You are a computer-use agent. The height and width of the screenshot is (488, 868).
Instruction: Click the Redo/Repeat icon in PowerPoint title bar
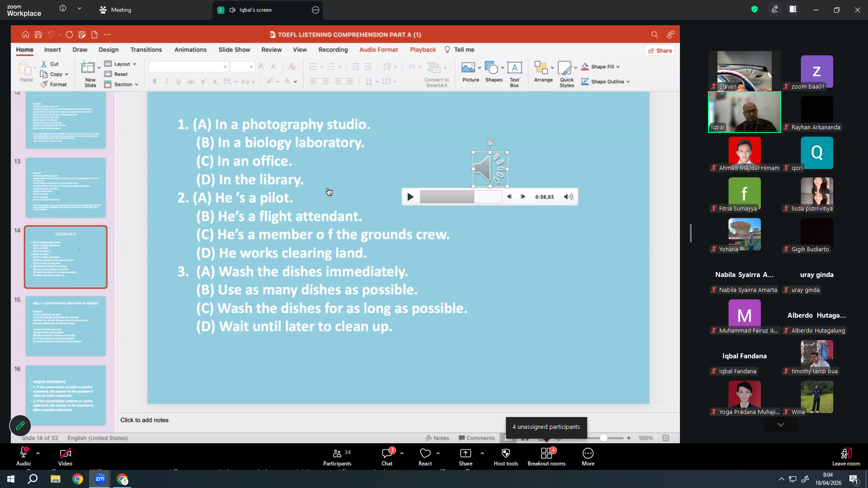pos(69,34)
